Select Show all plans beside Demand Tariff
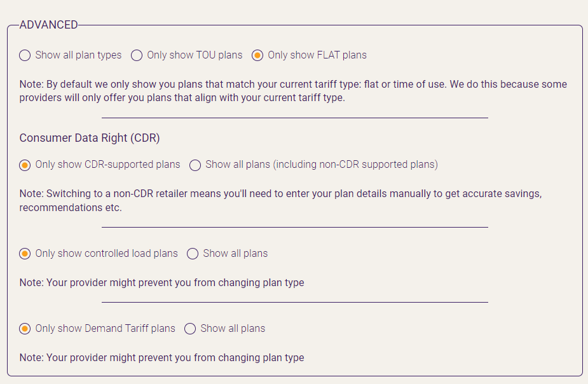This screenshot has width=588, height=384. click(x=190, y=329)
